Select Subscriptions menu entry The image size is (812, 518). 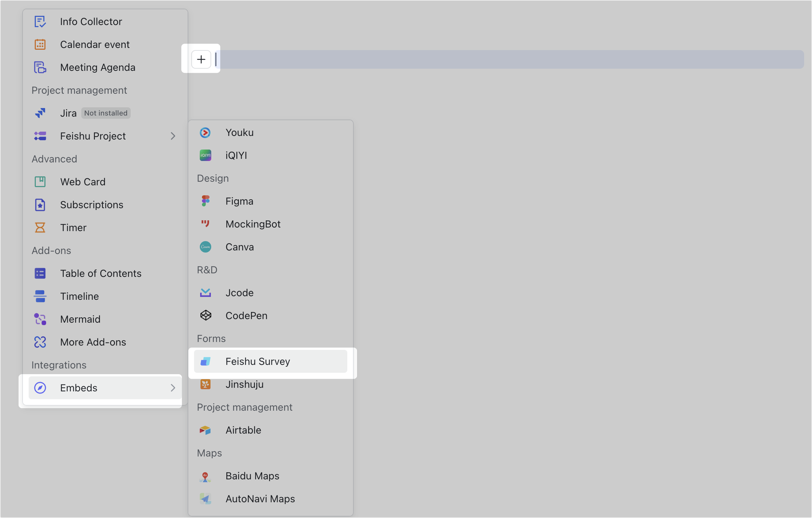point(105,205)
